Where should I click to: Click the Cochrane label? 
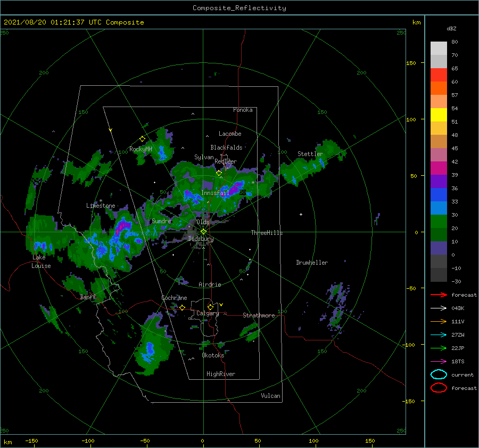[x=174, y=298]
